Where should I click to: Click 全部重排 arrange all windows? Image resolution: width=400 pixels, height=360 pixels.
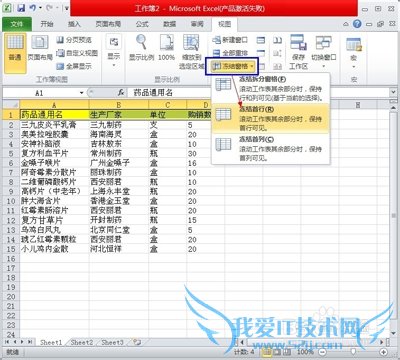(231, 53)
